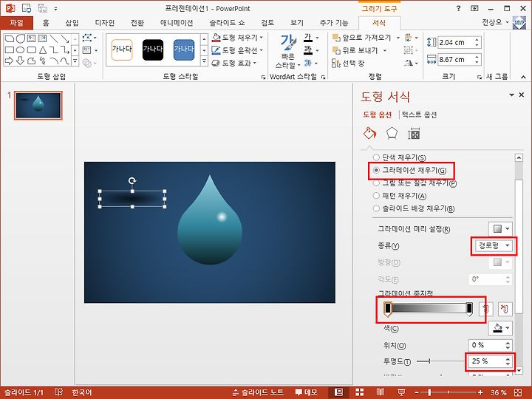Screen dimensions: 532x399
Task: Switch to 도형 옵션 shape options
Action: (x=378, y=115)
